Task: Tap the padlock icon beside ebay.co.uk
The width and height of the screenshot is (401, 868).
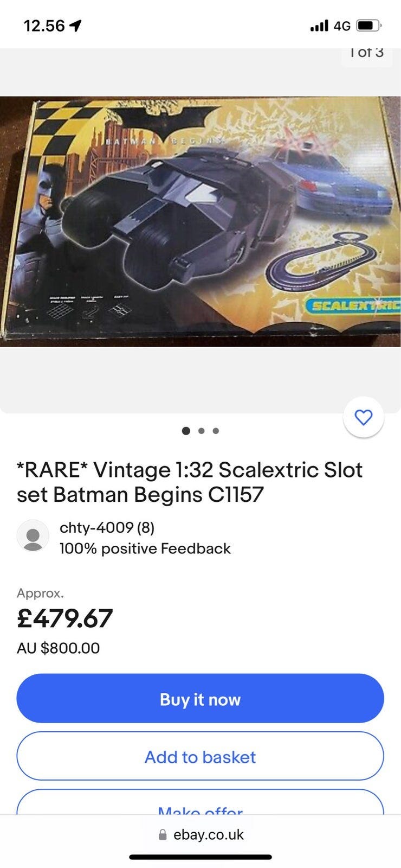Action: [x=163, y=835]
